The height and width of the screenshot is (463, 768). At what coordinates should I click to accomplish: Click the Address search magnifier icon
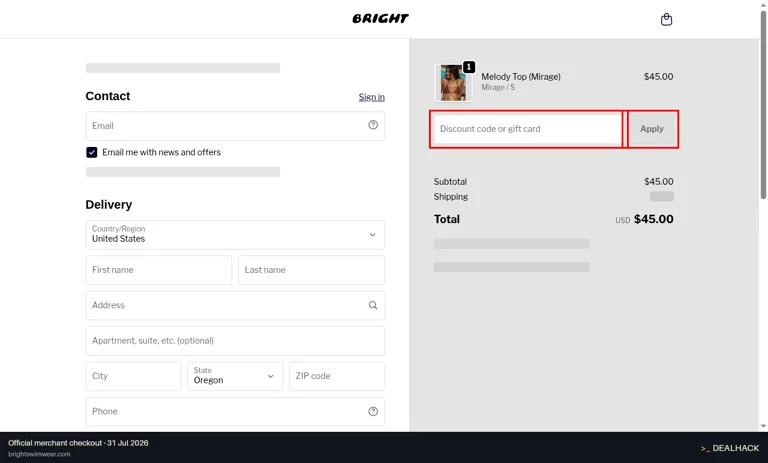(373, 305)
